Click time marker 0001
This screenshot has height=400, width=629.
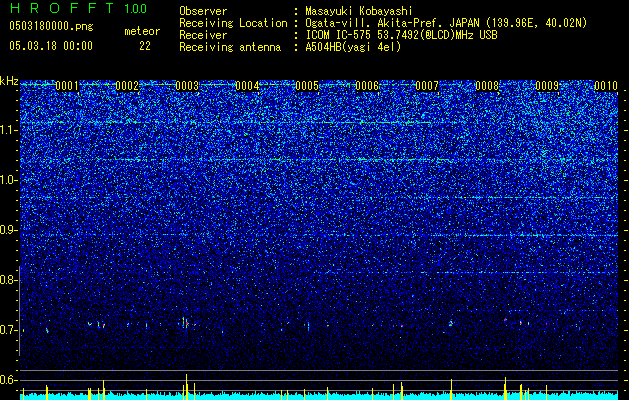pyautogui.click(x=67, y=86)
